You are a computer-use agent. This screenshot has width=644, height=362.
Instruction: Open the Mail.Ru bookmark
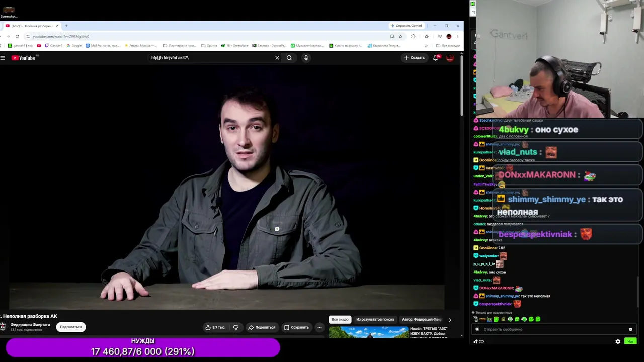pos(103,46)
